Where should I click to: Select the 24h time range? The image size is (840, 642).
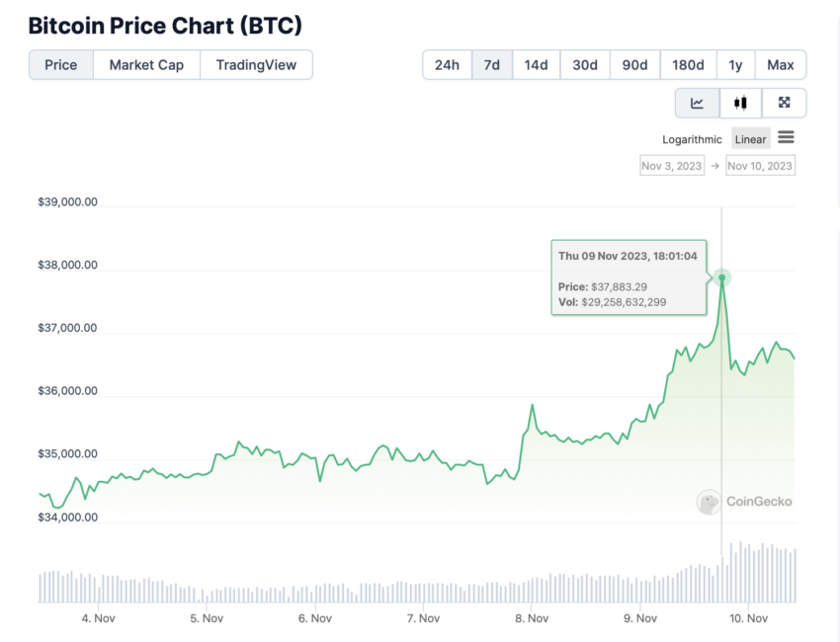(447, 65)
